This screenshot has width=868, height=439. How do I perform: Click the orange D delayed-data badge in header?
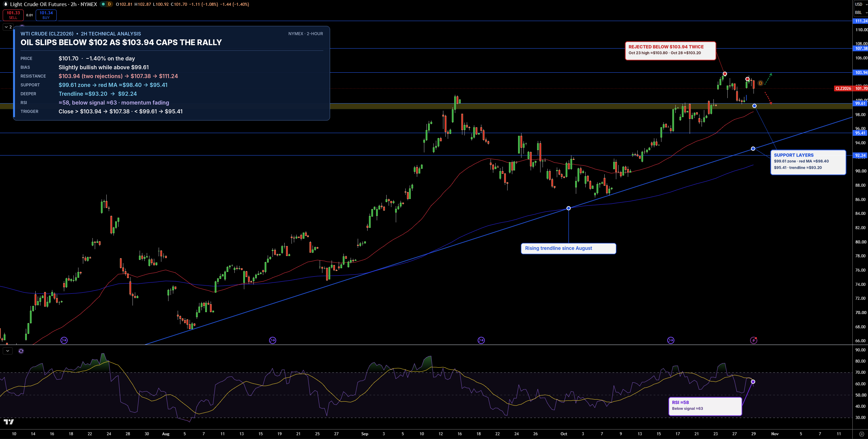[109, 4]
